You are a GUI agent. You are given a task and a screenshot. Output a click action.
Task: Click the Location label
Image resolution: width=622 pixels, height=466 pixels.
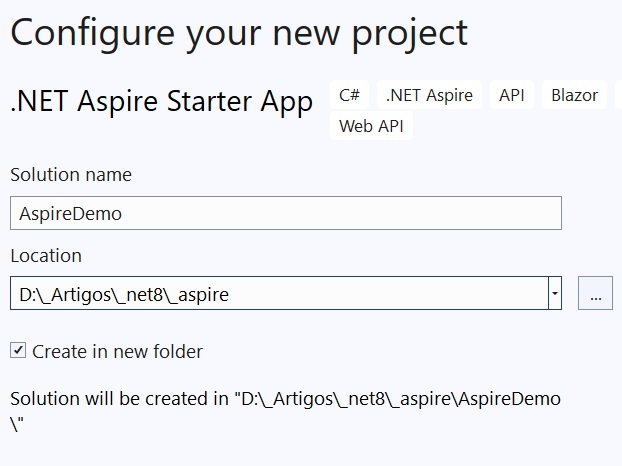(x=46, y=255)
